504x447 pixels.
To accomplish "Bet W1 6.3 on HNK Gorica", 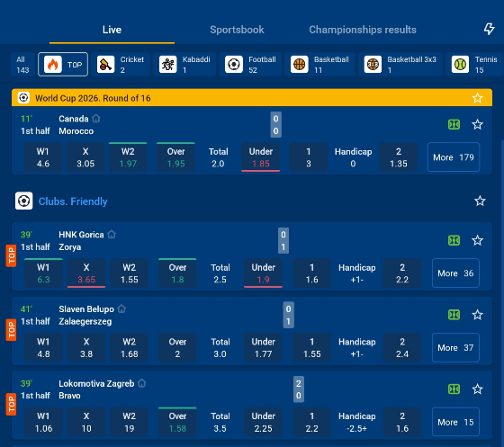I will (43, 273).
